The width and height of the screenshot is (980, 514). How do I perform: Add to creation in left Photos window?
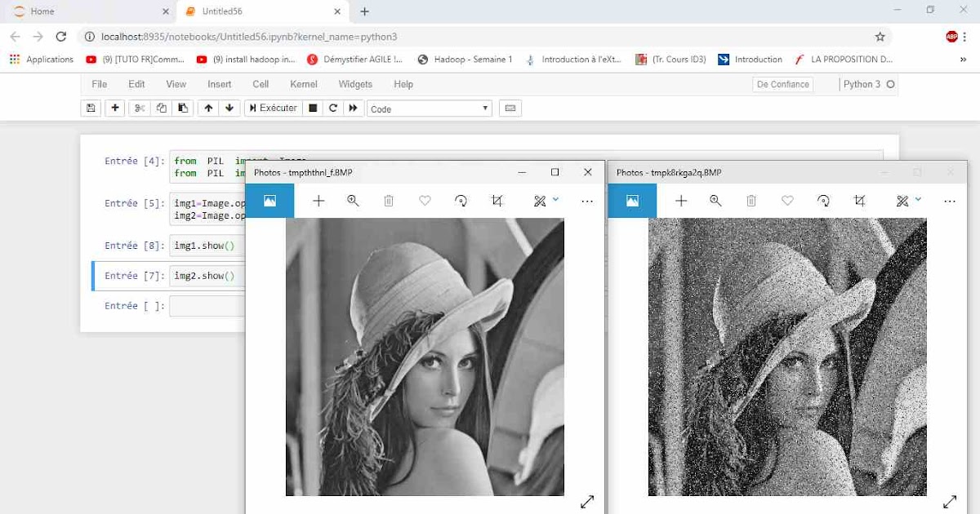(x=318, y=201)
